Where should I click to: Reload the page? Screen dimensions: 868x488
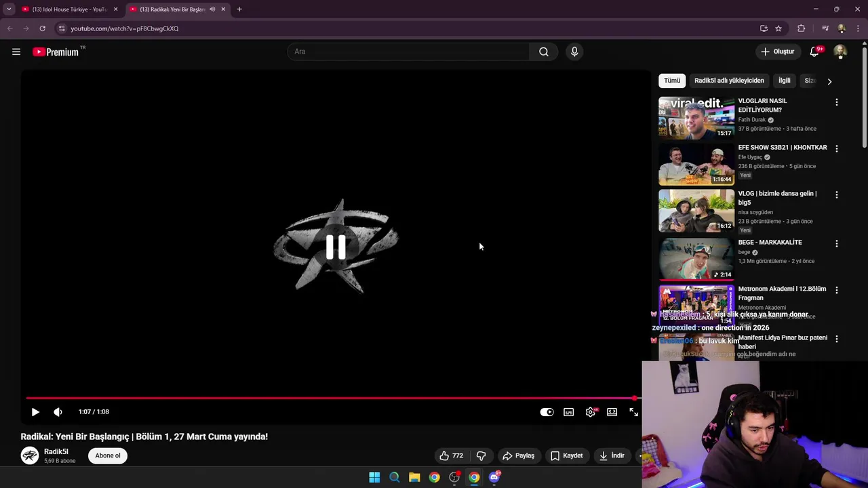coord(42,28)
